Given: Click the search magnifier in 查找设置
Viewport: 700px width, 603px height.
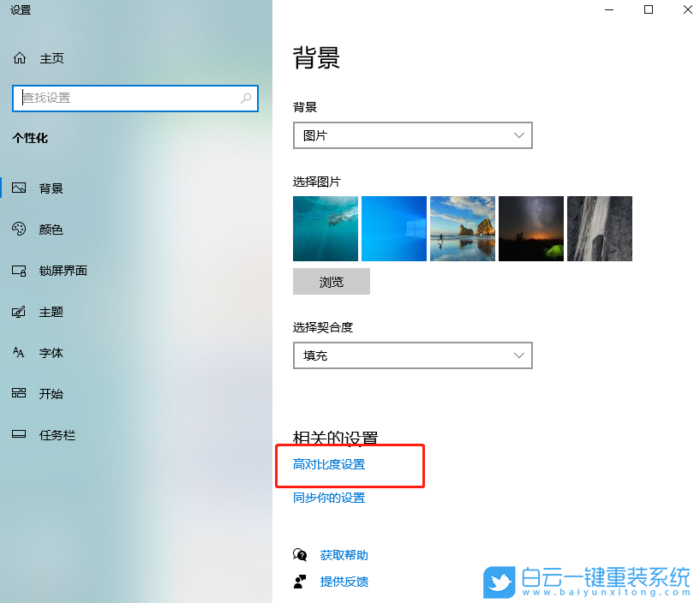Looking at the screenshot, I should click(247, 99).
